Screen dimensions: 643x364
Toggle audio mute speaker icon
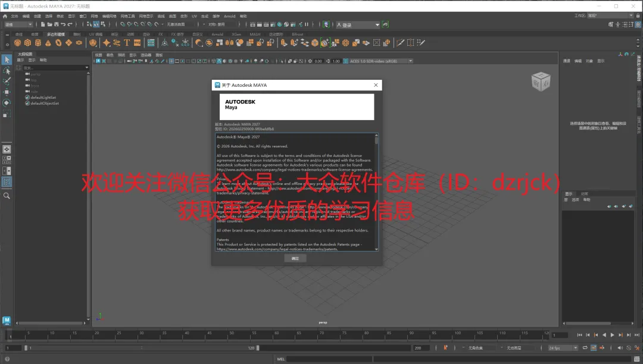pos(620,347)
